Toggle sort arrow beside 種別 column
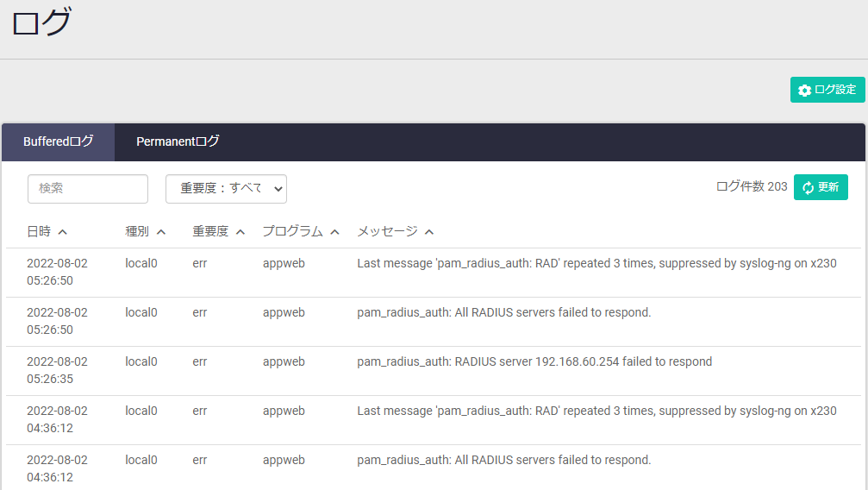 pyautogui.click(x=161, y=232)
